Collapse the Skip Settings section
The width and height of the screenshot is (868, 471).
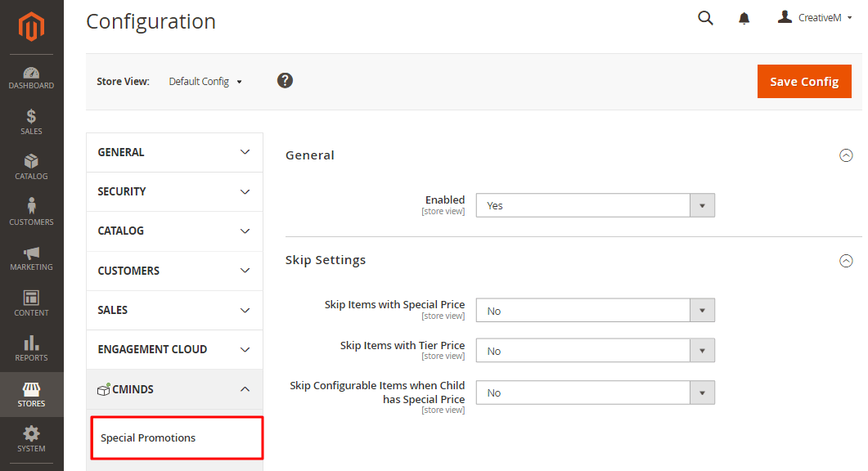pyautogui.click(x=846, y=261)
